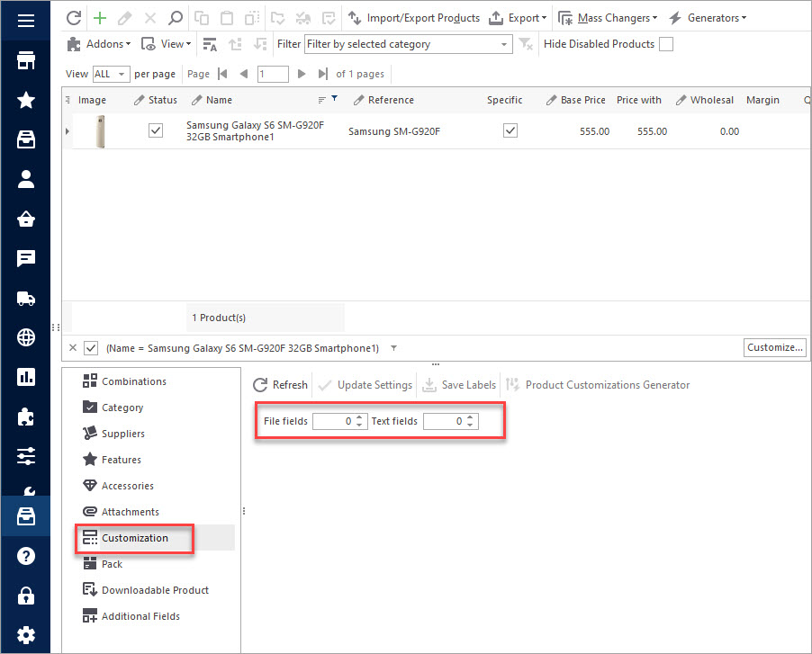
Task: Open the filter expression dropdown arrow
Action: click(393, 348)
